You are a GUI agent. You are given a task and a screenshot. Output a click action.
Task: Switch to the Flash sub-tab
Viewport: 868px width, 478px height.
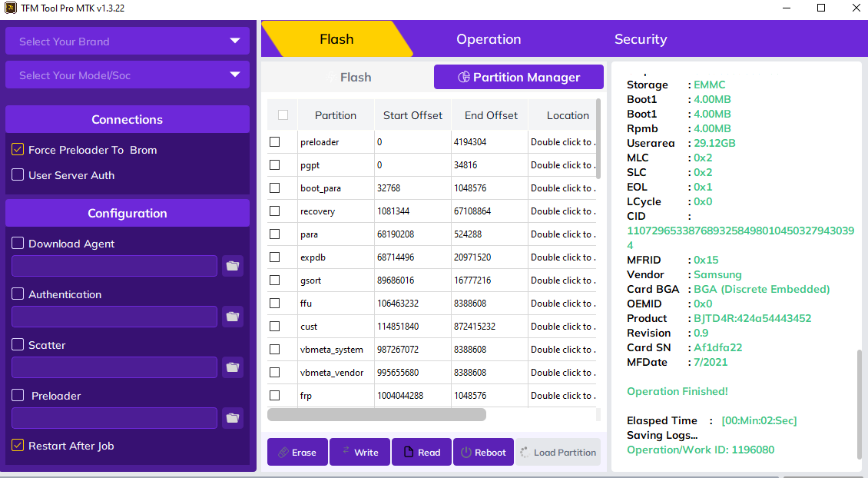pos(349,77)
